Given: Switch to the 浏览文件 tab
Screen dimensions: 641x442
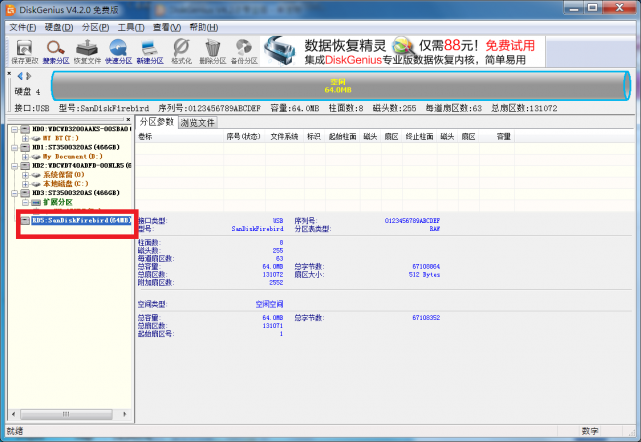Looking at the screenshot, I should pyautogui.click(x=197, y=123).
